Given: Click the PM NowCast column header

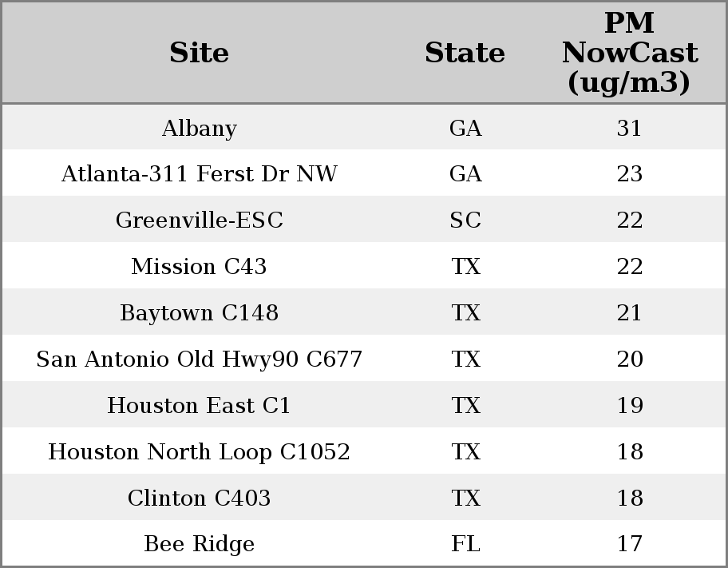Looking at the screenshot, I should tap(629, 53).
